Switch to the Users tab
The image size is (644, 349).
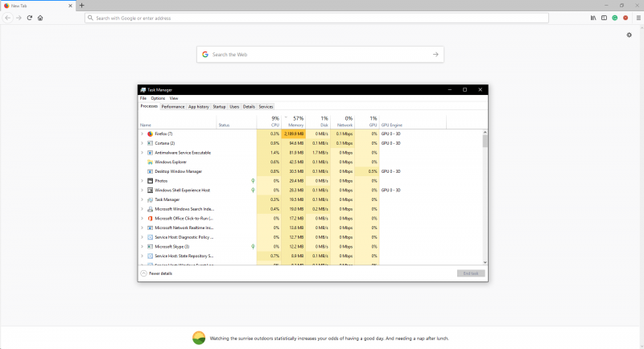[234, 107]
